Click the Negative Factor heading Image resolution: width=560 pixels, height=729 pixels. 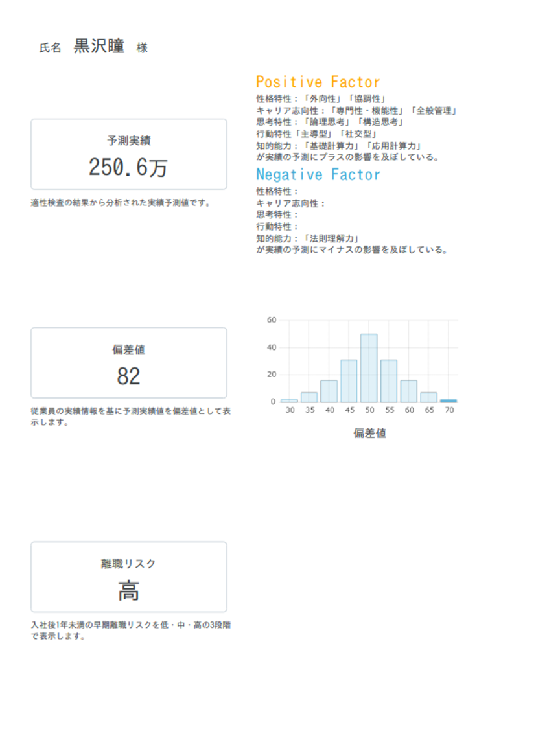pyautogui.click(x=318, y=175)
